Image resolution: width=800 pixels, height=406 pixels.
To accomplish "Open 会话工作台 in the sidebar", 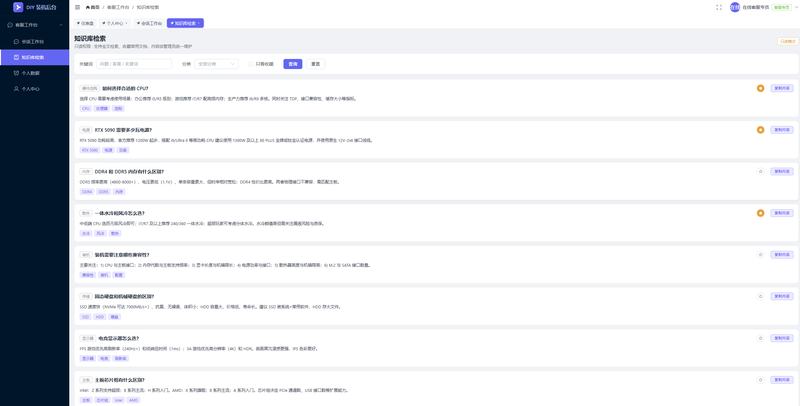I will coord(34,41).
